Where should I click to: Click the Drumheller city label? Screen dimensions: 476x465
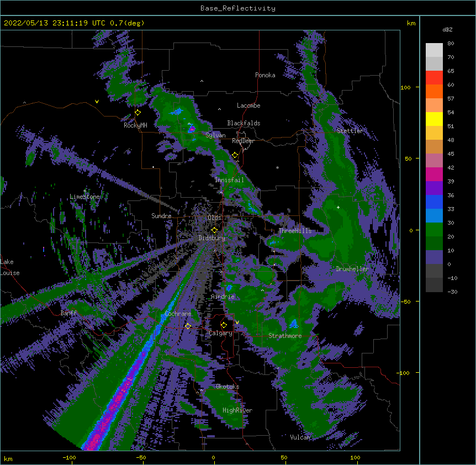coord(352,269)
